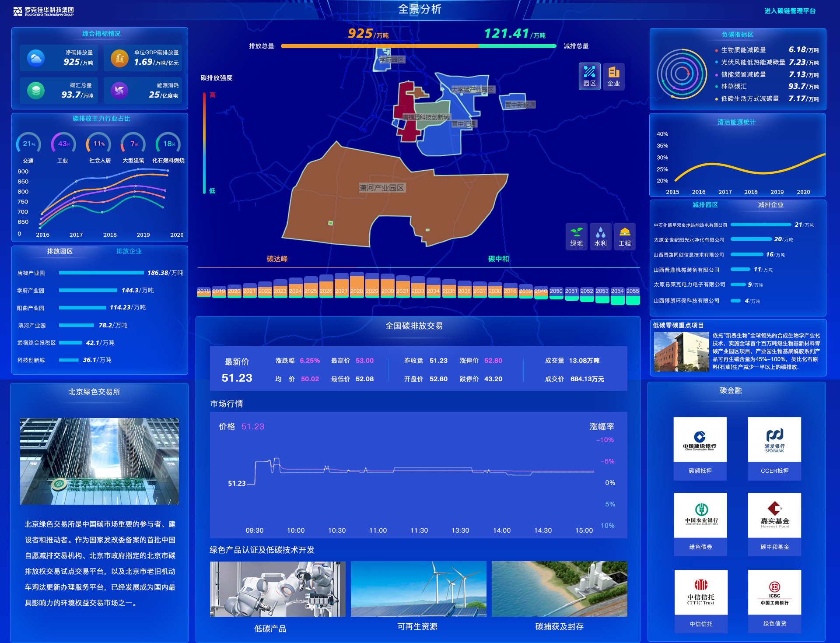Toggle the 企业 map layer button
Image resolution: width=840 pixels, height=643 pixels.
click(x=613, y=76)
